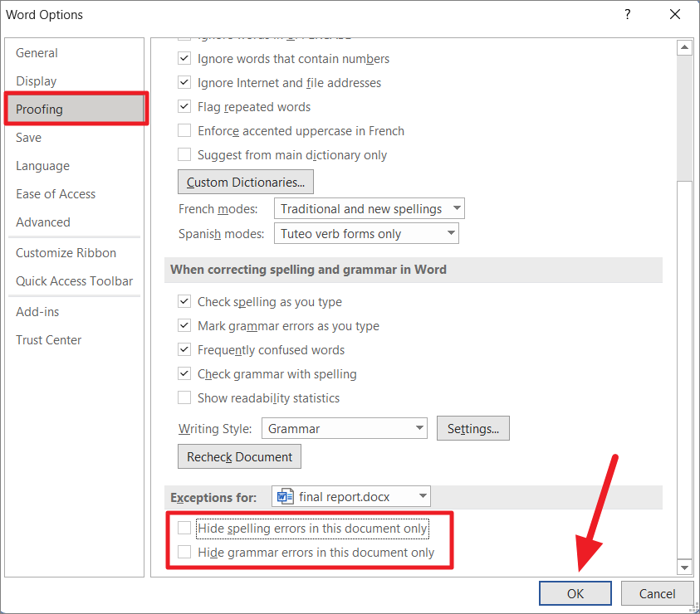700x614 pixels.
Task: Enable Show readability statistics
Action: coord(184,397)
